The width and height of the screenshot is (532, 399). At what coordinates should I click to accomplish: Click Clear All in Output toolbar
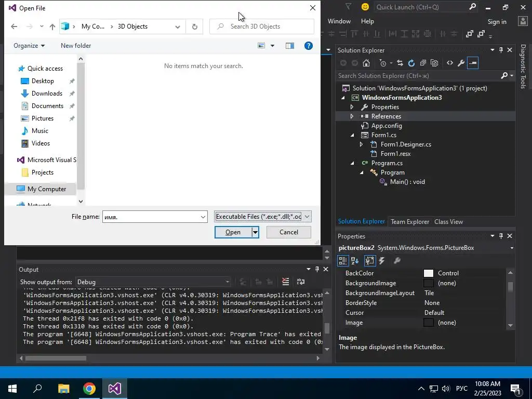286,282
